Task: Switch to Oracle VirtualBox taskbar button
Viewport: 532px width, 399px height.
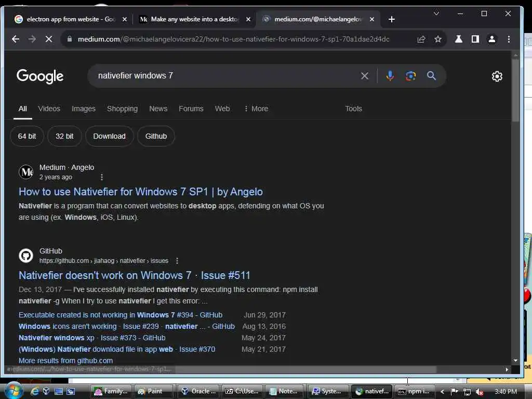Action: click(199, 391)
